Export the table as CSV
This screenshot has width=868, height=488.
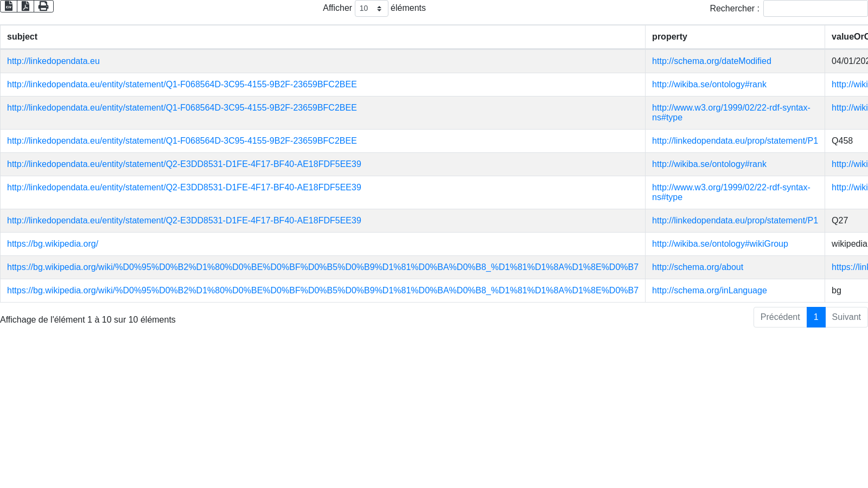pos(9,6)
